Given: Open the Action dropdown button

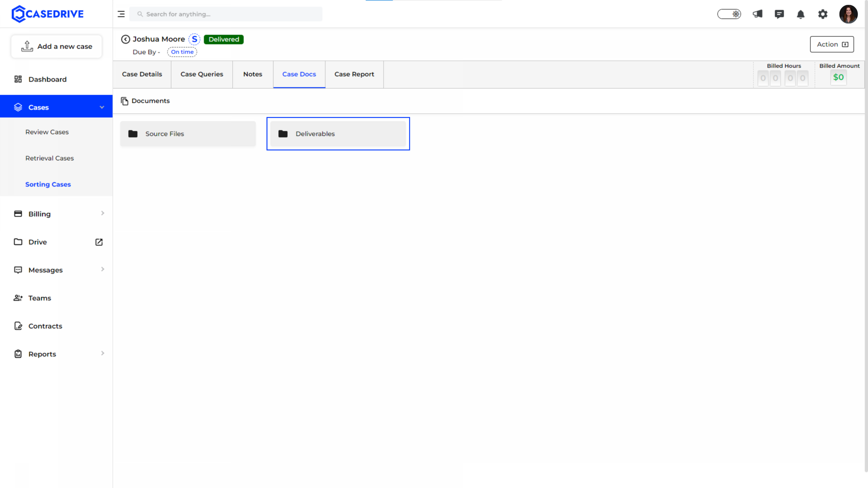Looking at the screenshot, I should point(832,44).
